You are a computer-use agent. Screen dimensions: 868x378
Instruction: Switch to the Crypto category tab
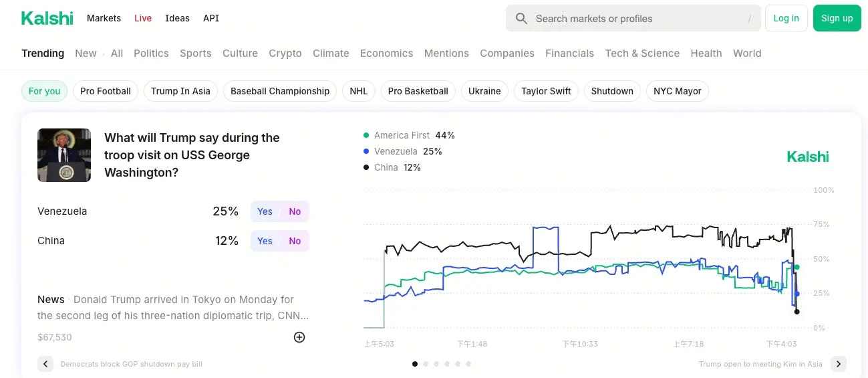click(285, 54)
